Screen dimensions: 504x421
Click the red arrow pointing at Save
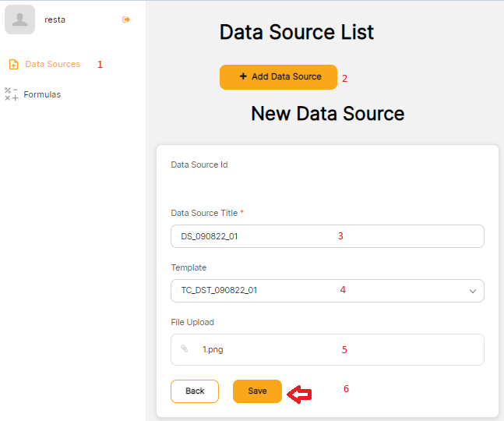(x=300, y=394)
